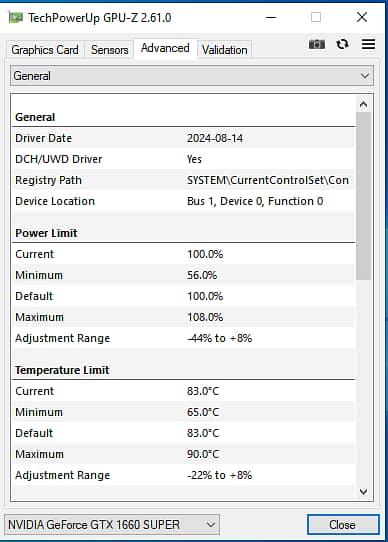The height and width of the screenshot is (542, 388).
Task: Select the Advanced tab
Action: (165, 48)
